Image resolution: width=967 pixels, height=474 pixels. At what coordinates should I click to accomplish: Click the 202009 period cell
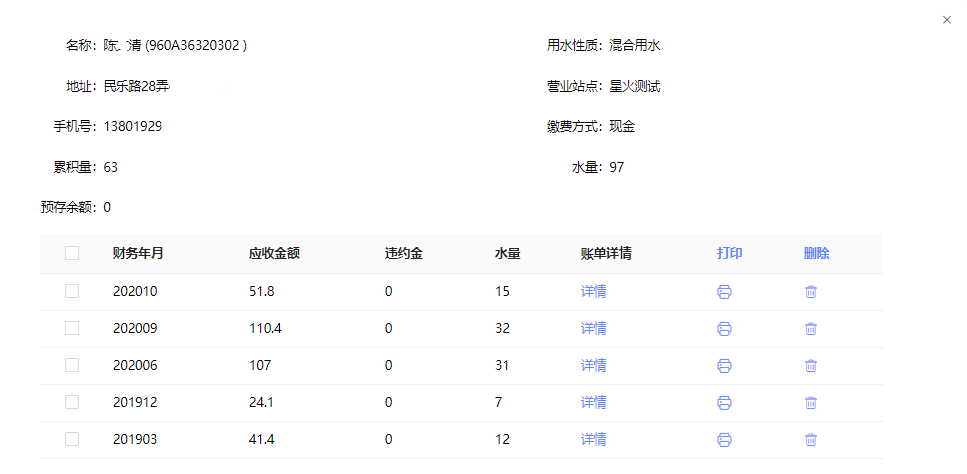coord(135,329)
